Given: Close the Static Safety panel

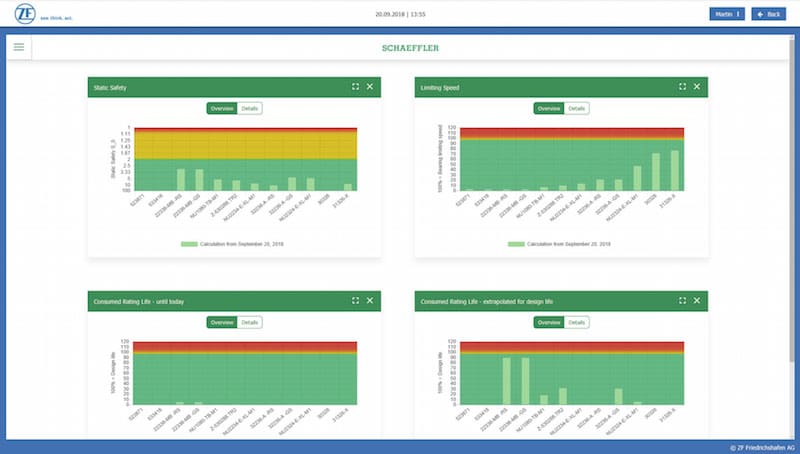Looking at the screenshot, I should click(x=370, y=87).
